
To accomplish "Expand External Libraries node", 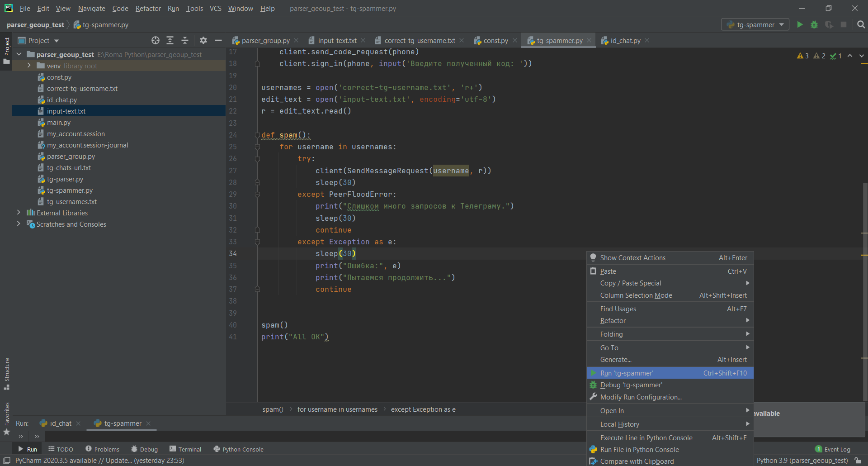I will click(19, 213).
